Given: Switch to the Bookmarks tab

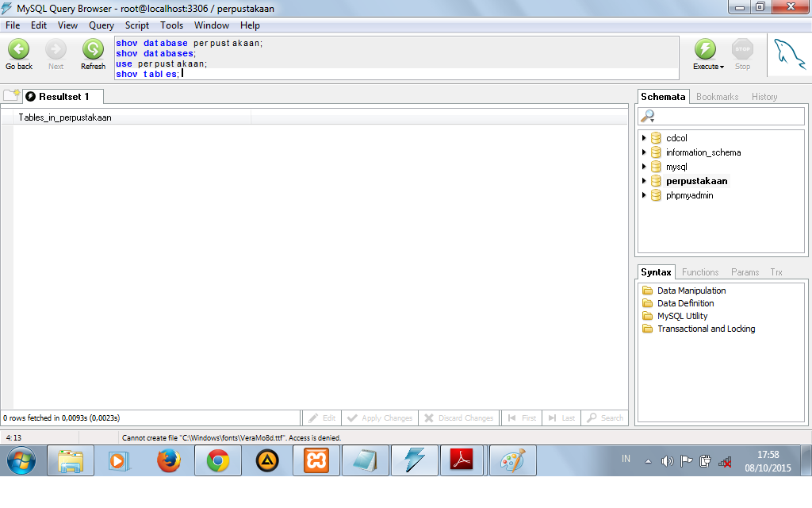Looking at the screenshot, I should point(717,97).
